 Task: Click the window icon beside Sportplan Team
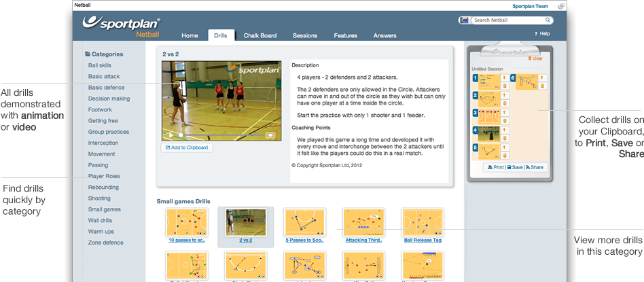(561, 5)
